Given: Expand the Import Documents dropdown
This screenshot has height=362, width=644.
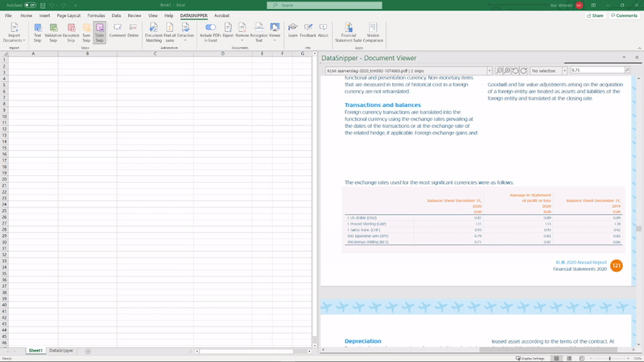Looking at the screenshot, I should pos(14,38).
